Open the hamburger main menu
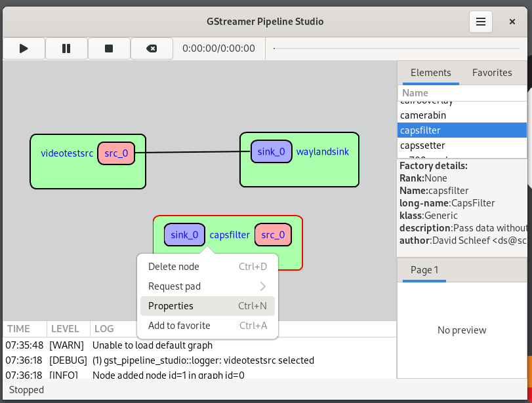Image resolution: width=532 pixels, height=403 pixels. coord(480,22)
